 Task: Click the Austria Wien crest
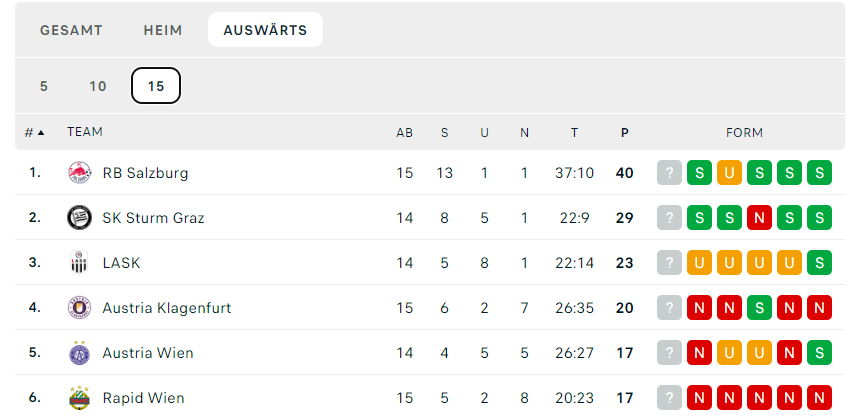click(x=80, y=353)
